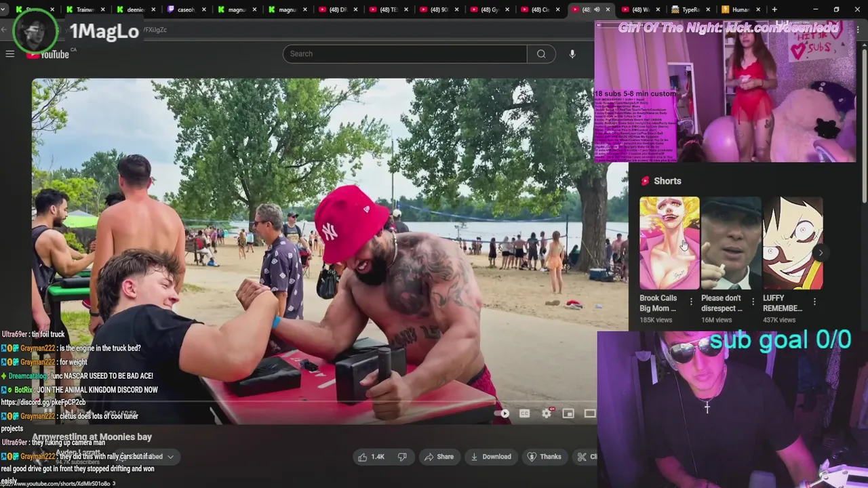Focus the YouTube search field

405,54
